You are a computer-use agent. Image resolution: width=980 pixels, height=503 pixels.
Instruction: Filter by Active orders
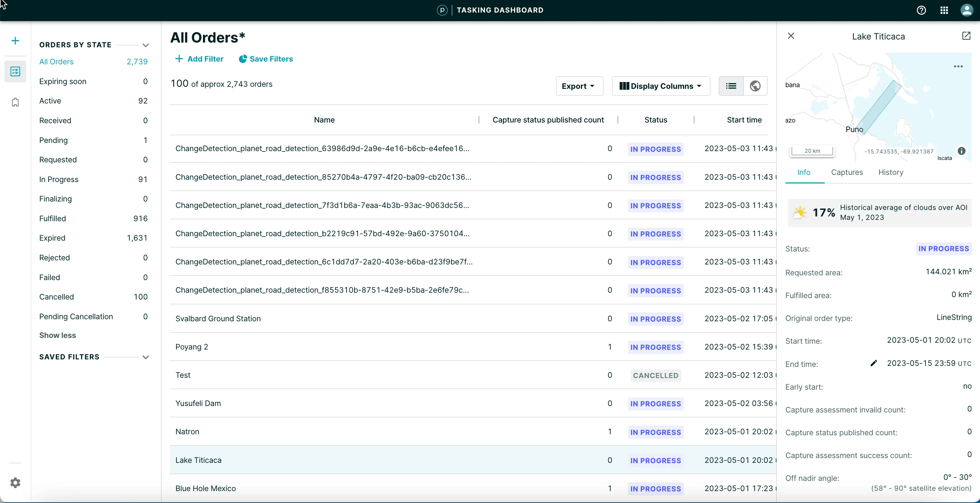pos(93,101)
